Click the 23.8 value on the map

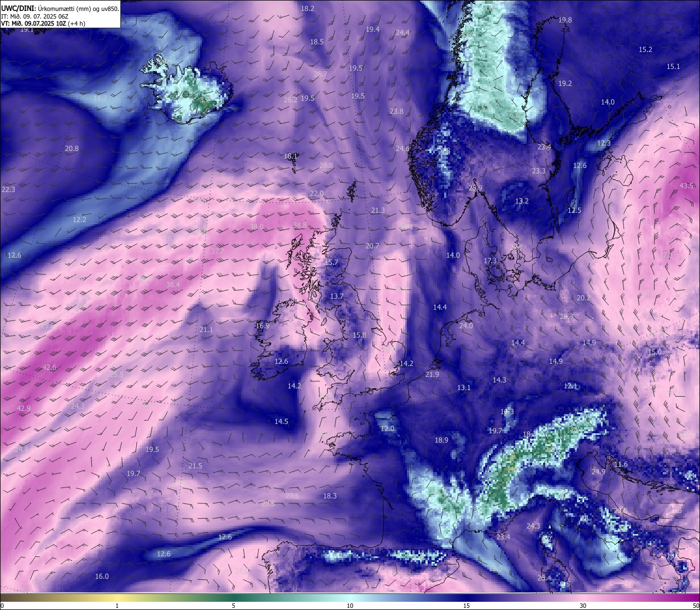396,111
